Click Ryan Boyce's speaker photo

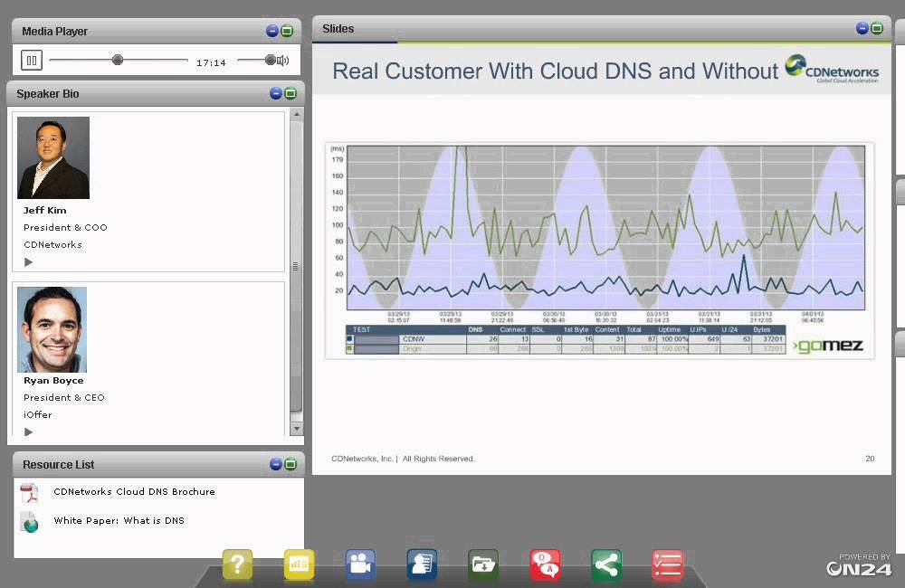coord(52,329)
